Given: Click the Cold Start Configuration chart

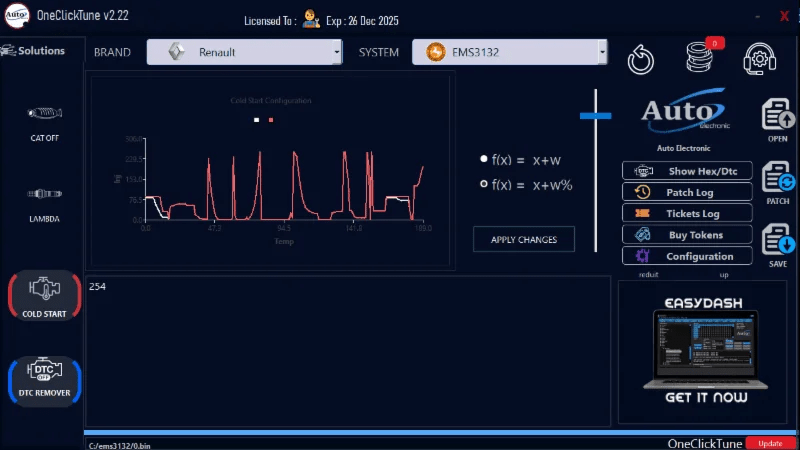Looking at the screenshot, I should (x=271, y=171).
